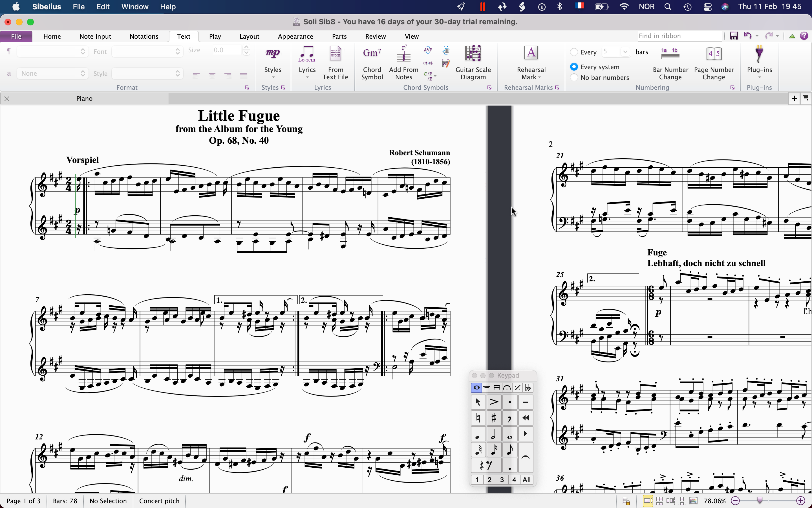Open the font Style dropdown

147,74
